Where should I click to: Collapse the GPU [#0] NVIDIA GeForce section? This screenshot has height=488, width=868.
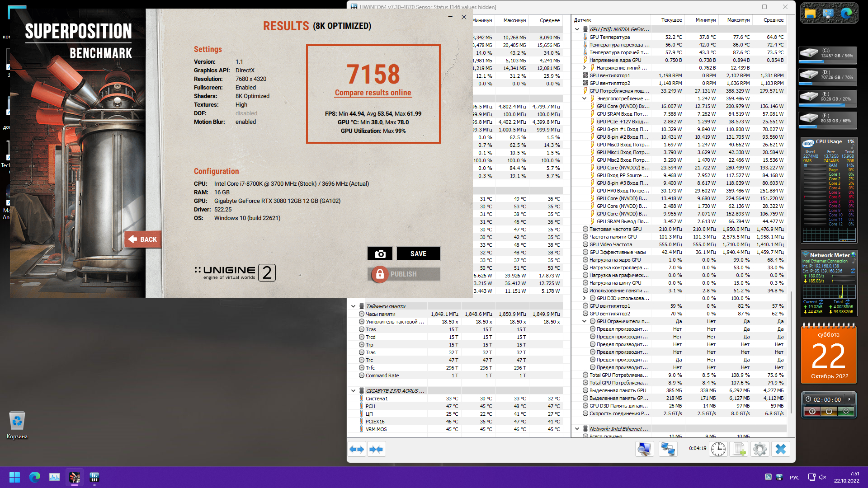pyautogui.click(x=577, y=29)
